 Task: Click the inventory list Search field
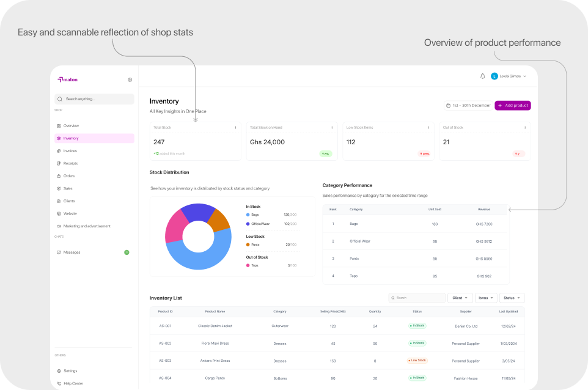(x=417, y=298)
